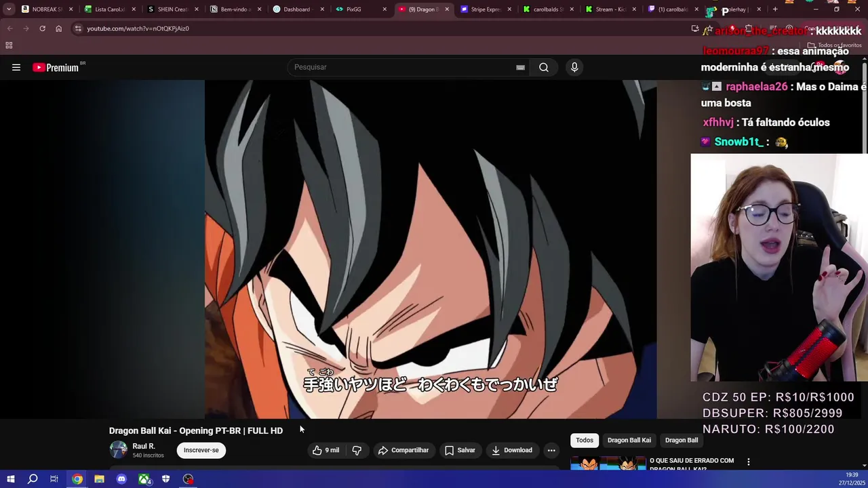The image size is (868, 488).
Task: Click the '540 inscritos' subscriber count
Action: coord(148,455)
